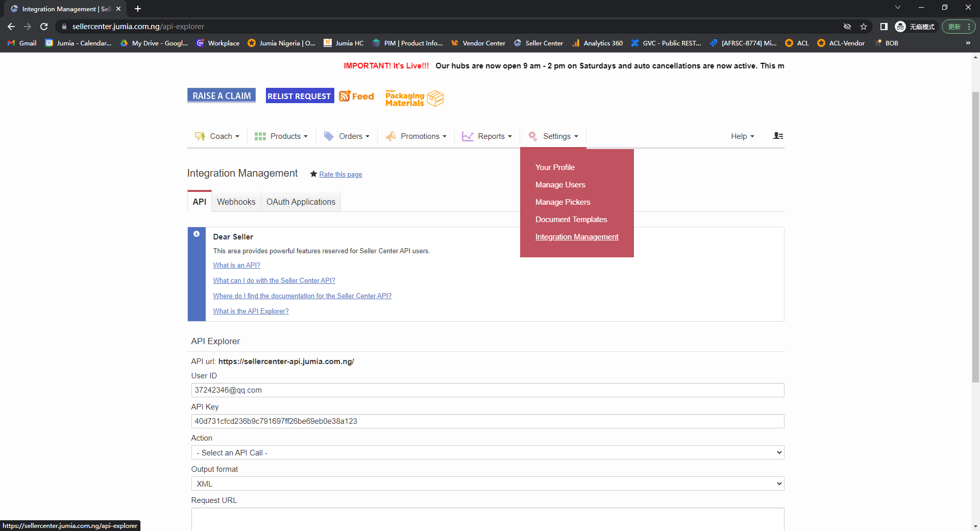Expand the Orders menu
This screenshot has width=980, height=531.
pyautogui.click(x=347, y=136)
